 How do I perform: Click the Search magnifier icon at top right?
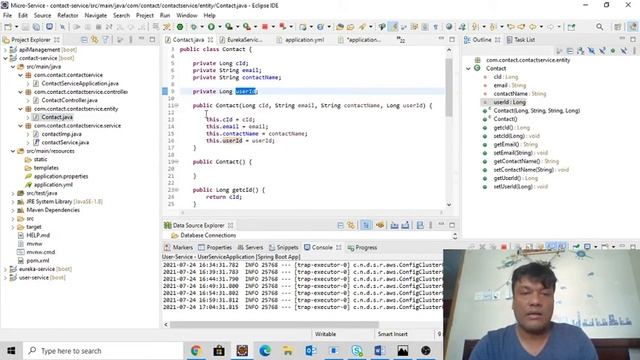coord(600,27)
